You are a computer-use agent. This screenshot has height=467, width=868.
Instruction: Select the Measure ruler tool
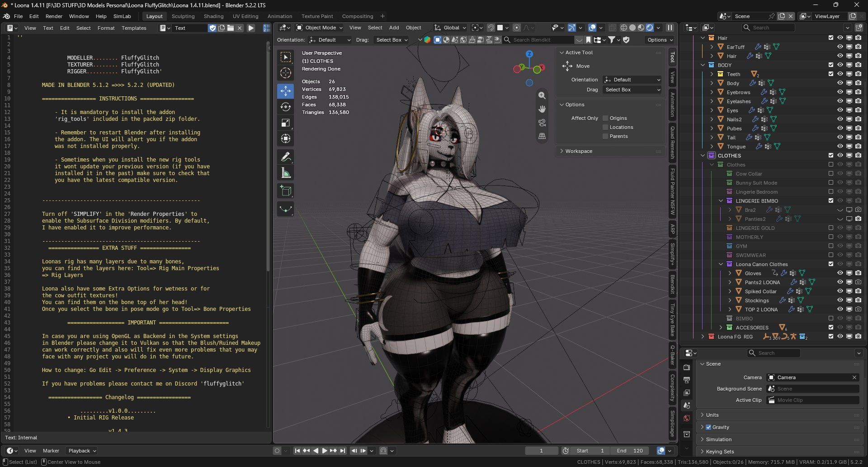click(x=285, y=172)
